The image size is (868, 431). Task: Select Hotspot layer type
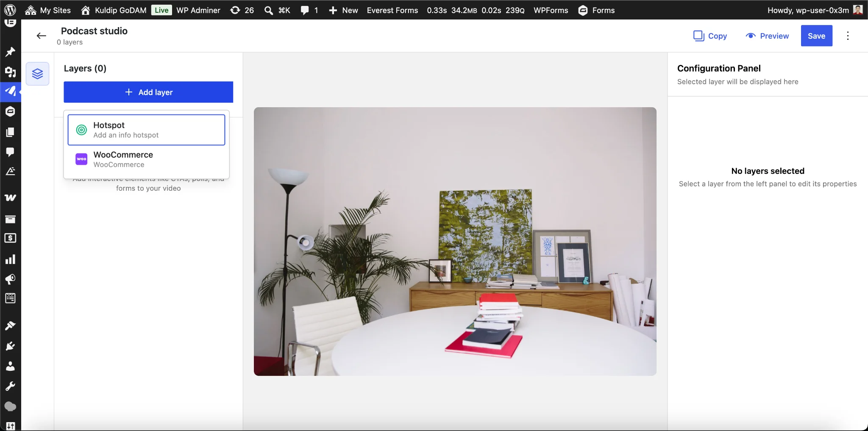tap(146, 130)
